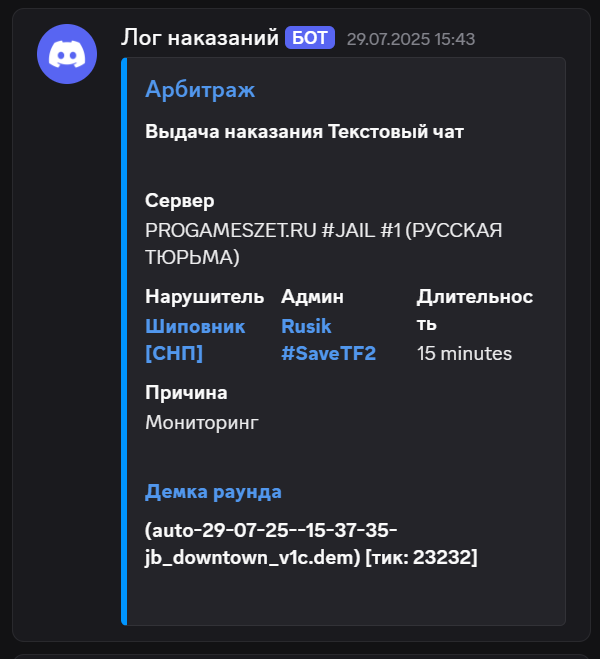Image resolution: width=600 pixels, height=659 pixels.
Task: Click the Мониторинг reason text
Action: coord(202,422)
